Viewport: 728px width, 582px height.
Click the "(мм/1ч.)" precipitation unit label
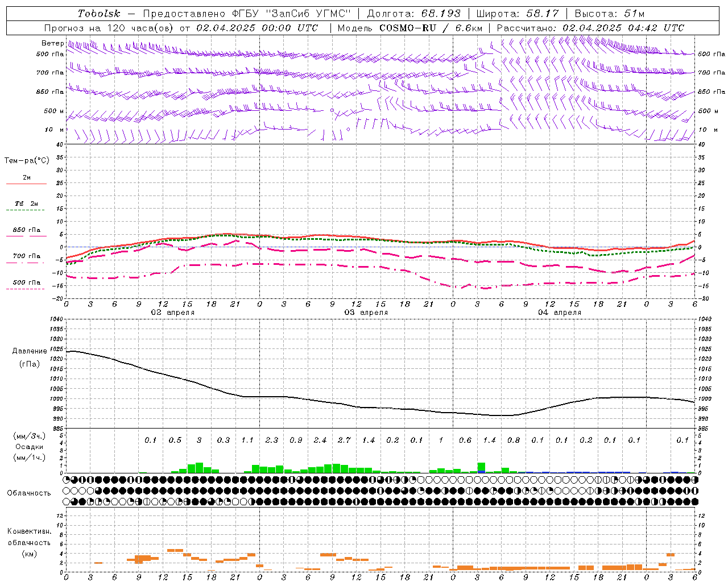pos(30,458)
